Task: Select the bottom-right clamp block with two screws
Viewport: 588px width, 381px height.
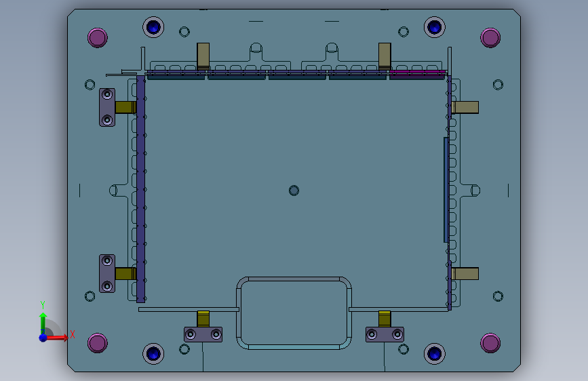Action: point(385,334)
